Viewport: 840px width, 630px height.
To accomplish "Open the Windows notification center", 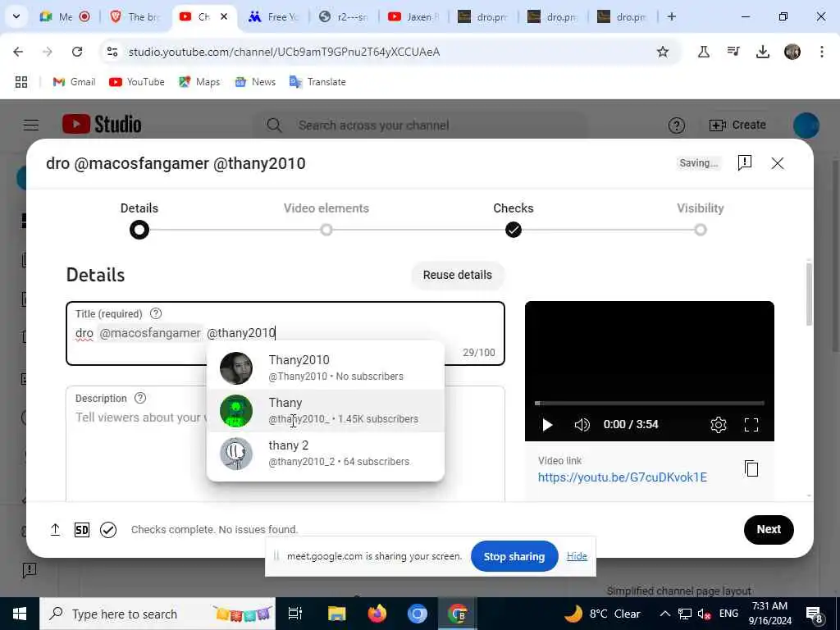I will (814, 614).
